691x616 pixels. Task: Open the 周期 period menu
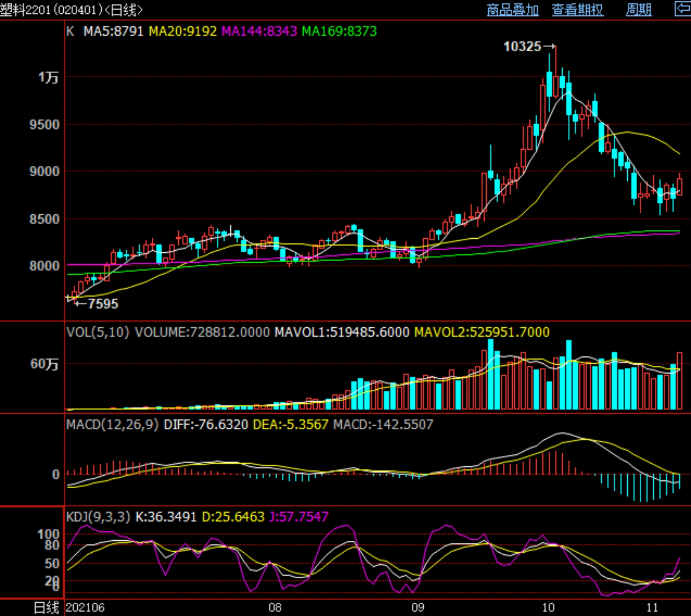(638, 10)
